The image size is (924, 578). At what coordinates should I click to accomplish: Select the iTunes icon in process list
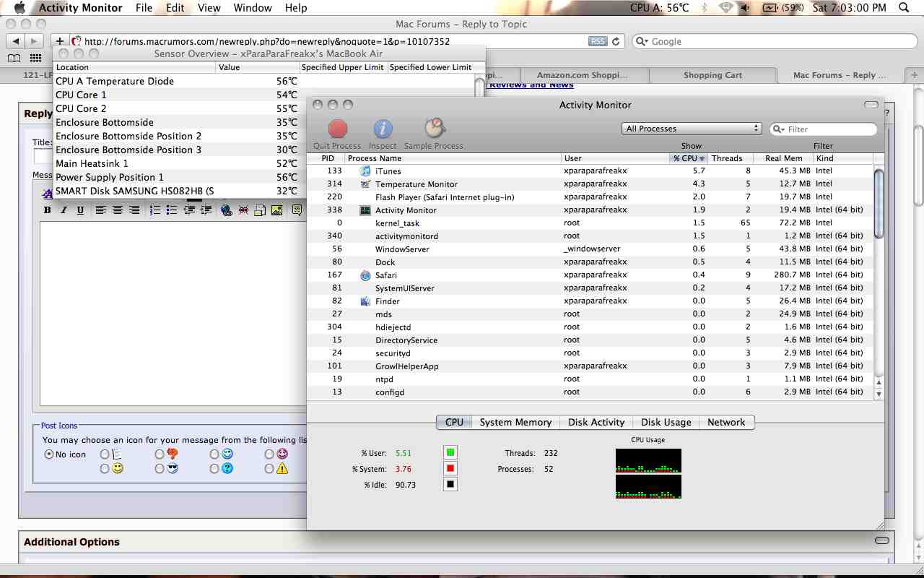click(x=365, y=171)
